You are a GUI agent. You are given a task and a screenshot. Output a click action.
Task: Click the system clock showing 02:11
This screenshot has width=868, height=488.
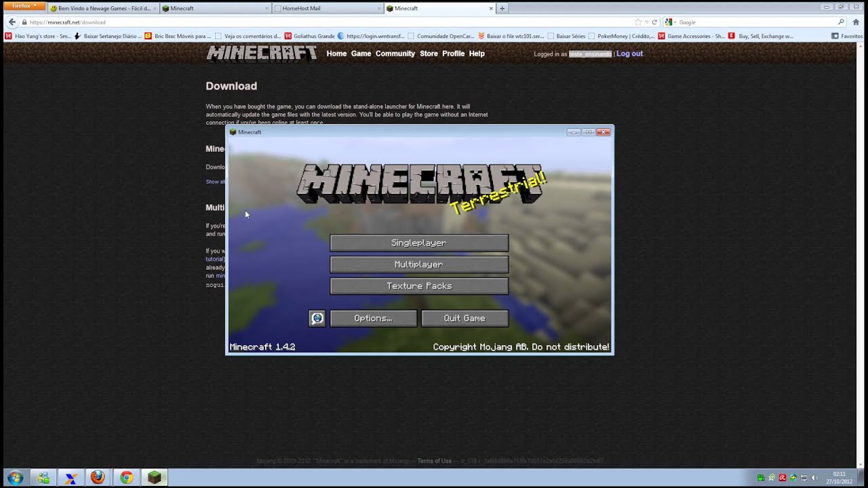(839, 478)
